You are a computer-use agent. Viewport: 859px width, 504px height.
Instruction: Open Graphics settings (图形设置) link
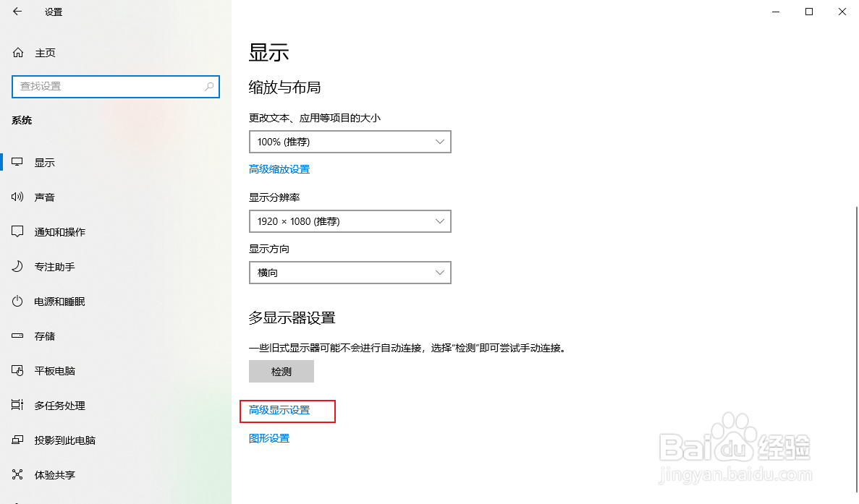[x=269, y=438]
